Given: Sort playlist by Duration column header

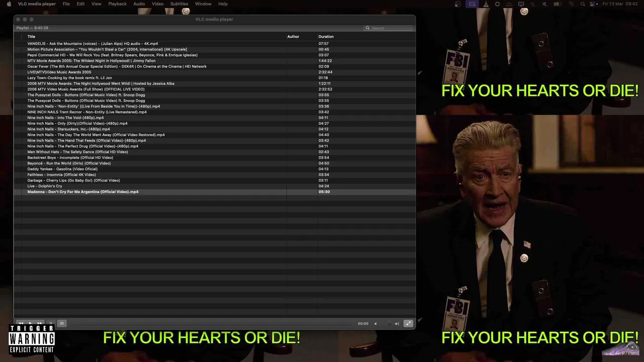Looking at the screenshot, I should click(x=326, y=37).
